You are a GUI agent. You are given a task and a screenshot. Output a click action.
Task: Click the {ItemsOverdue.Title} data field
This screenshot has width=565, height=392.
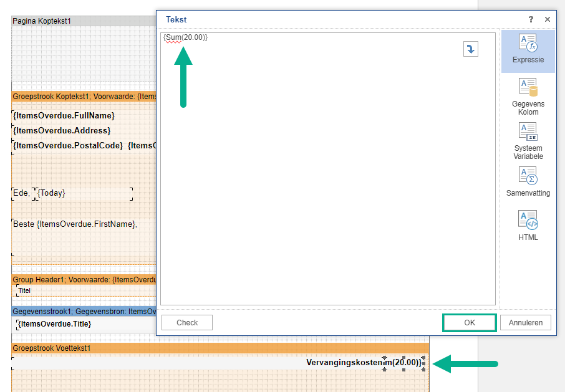click(55, 324)
